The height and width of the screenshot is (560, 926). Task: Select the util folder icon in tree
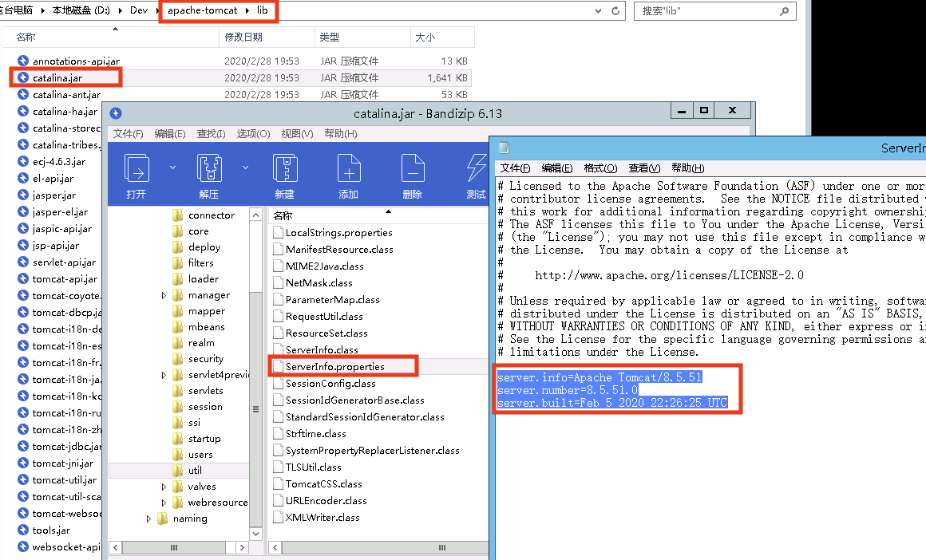(178, 471)
